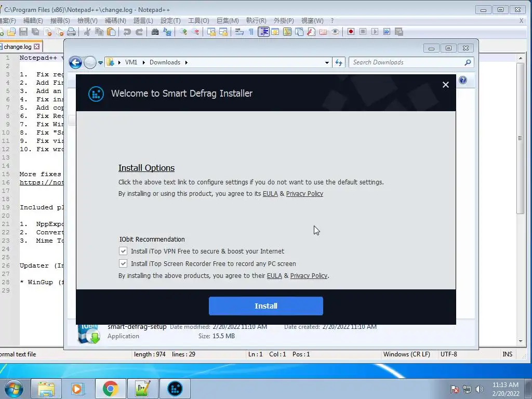Click the Copy icon in Notepad++ toolbar

click(99, 32)
